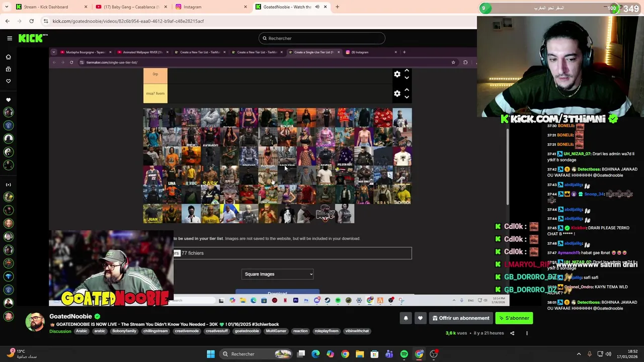Image resolution: width=644 pixels, height=362 pixels.
Task: Mute the GoatedNoobie tab audio icon
Action: click(x=317, y=7)
